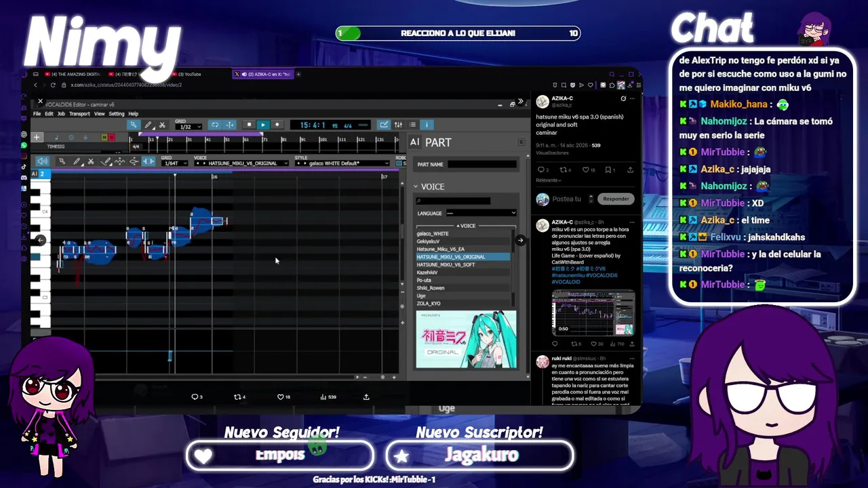Close the media viewer with X
The height and width of the screenshot is (488, 868).
[x=40, y=101]
